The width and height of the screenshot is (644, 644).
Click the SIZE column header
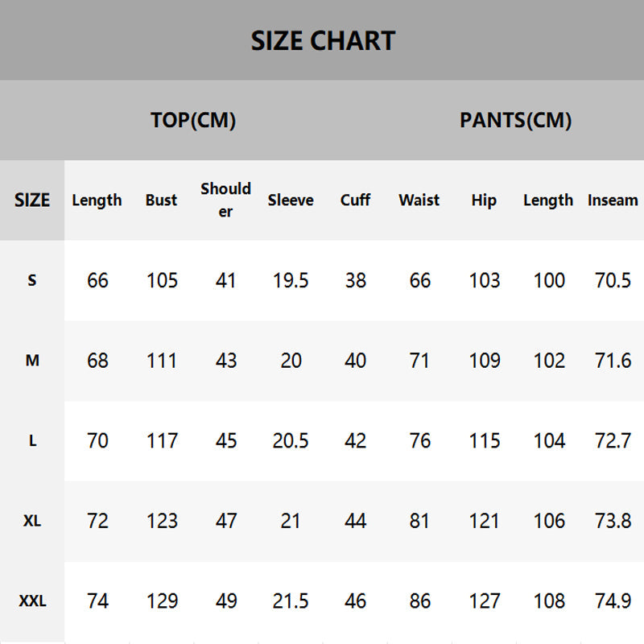point(32,200)
